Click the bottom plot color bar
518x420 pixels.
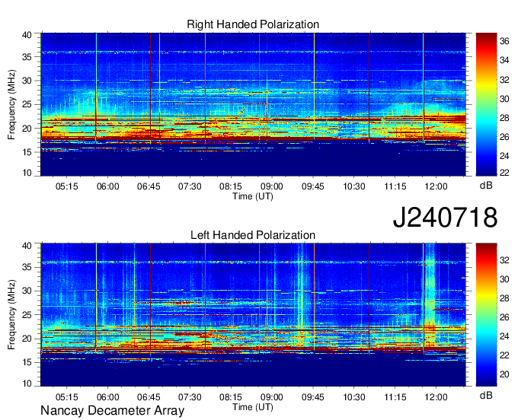coord(486,315)
